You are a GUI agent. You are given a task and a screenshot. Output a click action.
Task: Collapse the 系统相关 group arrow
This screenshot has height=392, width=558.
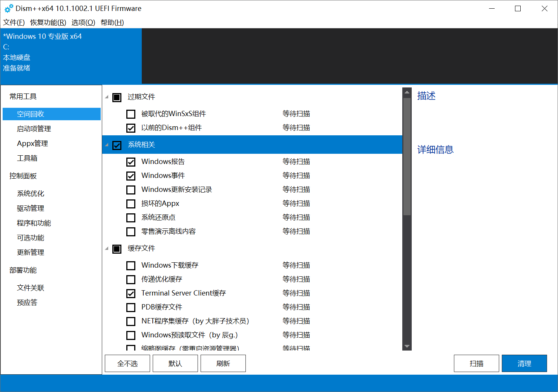coord(107,145)
